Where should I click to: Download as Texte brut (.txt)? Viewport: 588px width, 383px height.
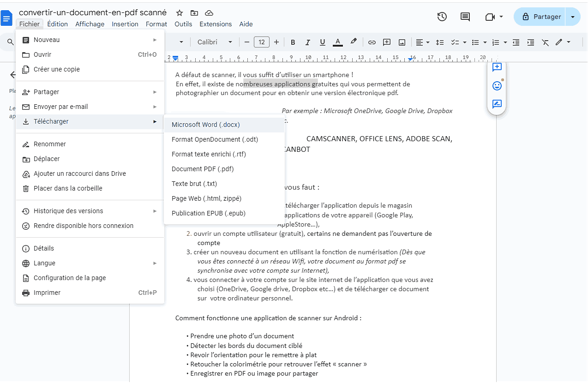pyautogui.click(x=224, y=184)
